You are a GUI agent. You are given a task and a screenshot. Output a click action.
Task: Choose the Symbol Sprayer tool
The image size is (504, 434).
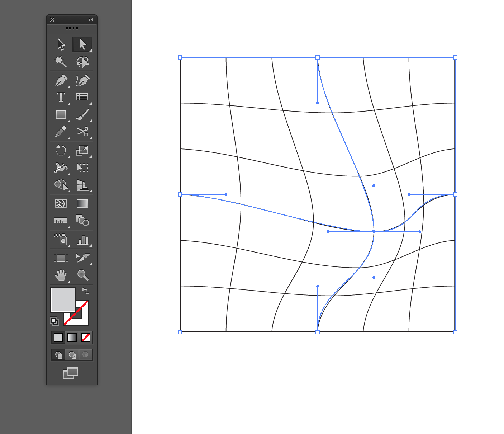click(x=61, y=239)
